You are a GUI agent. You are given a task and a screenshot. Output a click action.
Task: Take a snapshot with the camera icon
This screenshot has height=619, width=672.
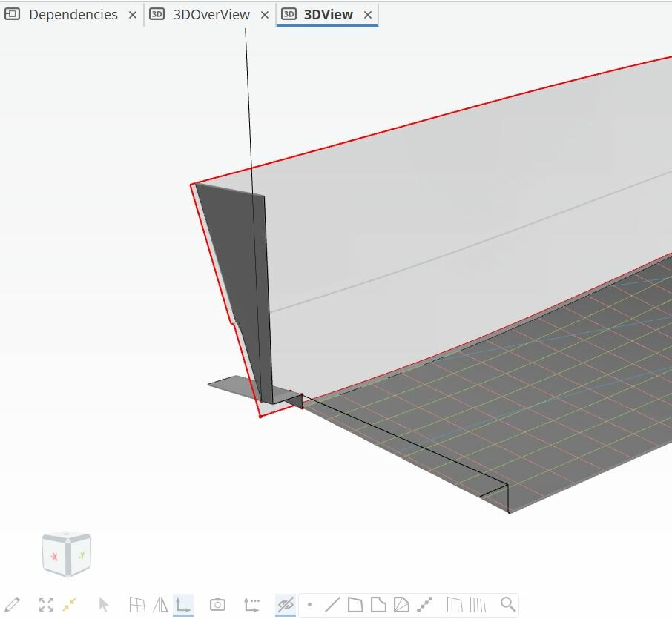tap(217, 604)
